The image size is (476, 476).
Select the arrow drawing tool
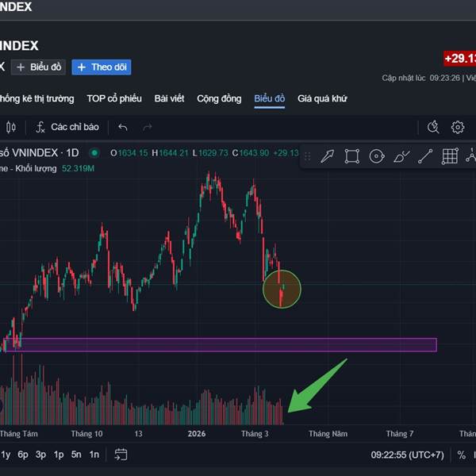coord(327,156)
